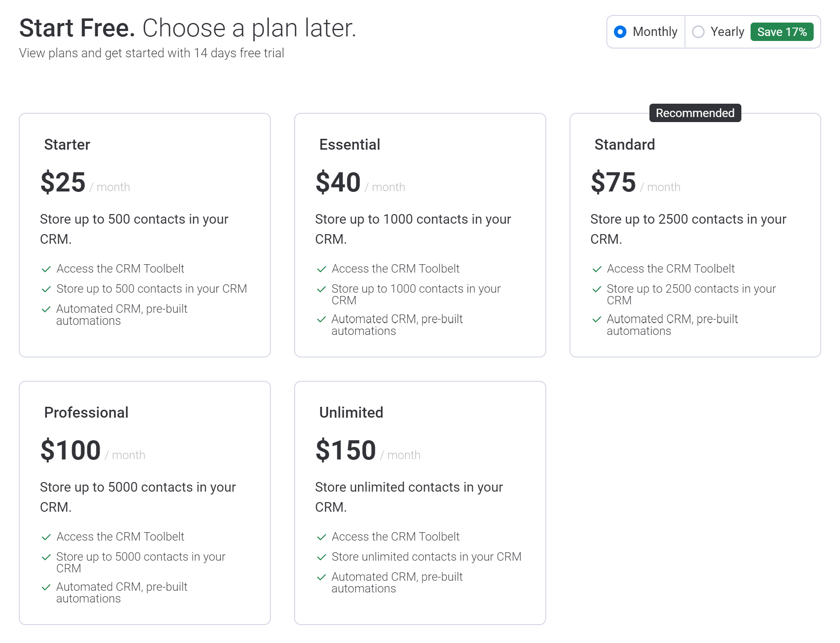Click Essential's Automated CRM checkmark icon

[321, 319]
